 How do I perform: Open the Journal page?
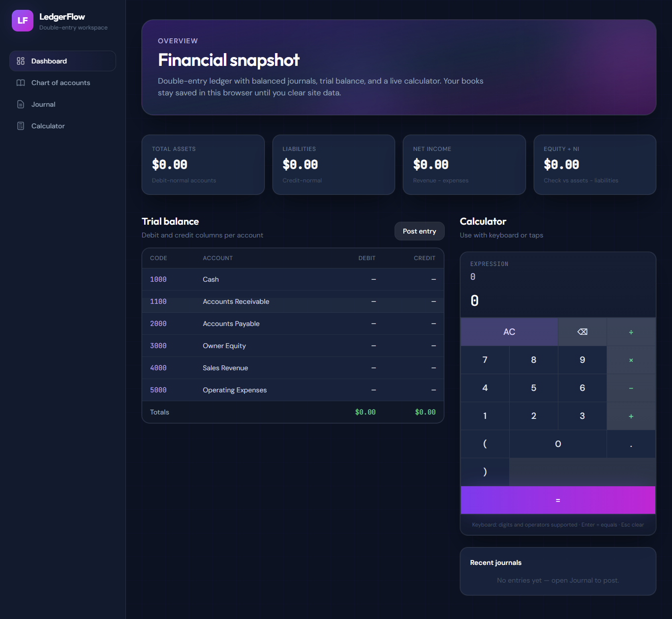pyautogui.click(x=62, y=104)
